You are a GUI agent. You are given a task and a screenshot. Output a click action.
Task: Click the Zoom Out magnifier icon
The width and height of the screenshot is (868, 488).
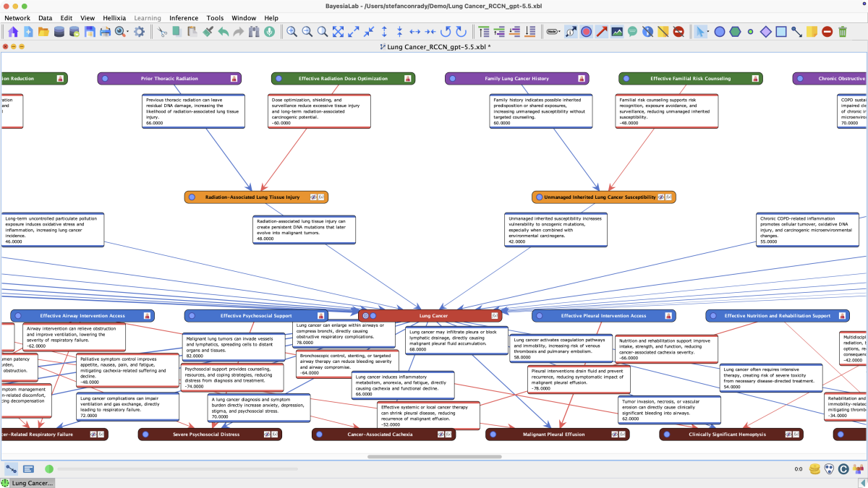coord(307,32)
